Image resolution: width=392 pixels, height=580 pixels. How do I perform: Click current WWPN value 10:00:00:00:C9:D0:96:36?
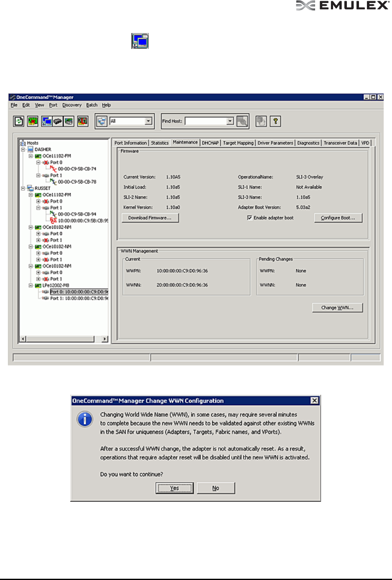point(182,271)
